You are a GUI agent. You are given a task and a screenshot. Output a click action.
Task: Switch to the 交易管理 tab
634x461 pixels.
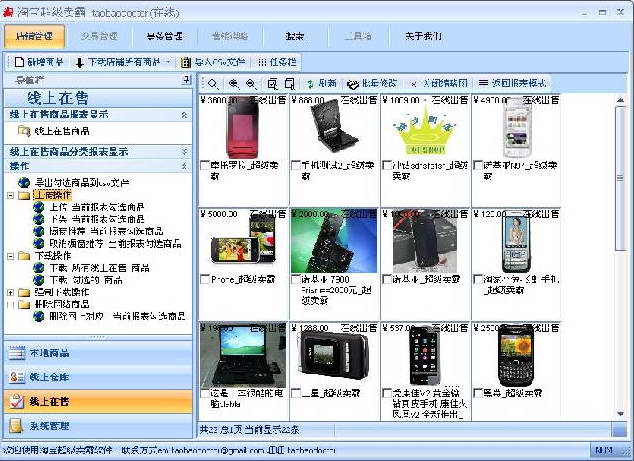pos(99,36)
